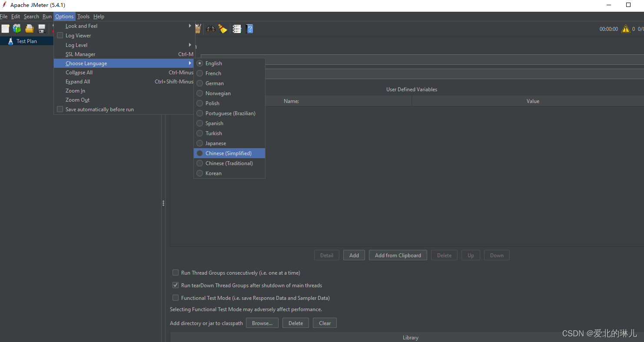644x342 pixels.
Task: Click the yellow warning triangle icon
Action: pos(626,29)
